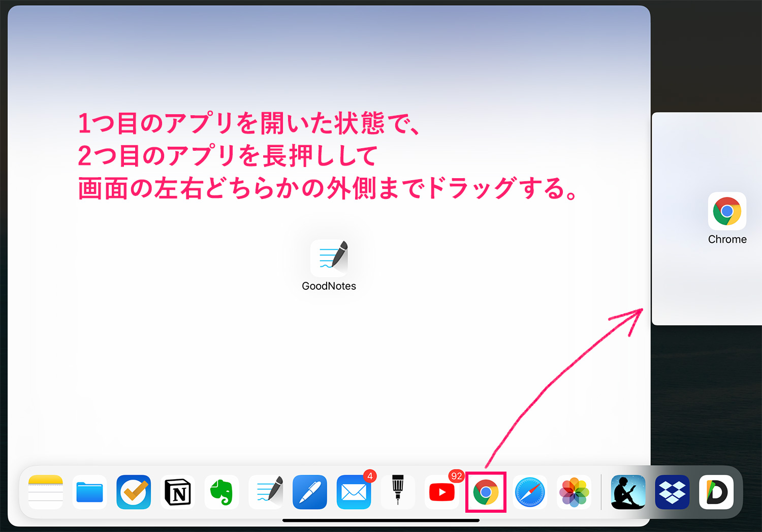Tap the Chrome icon in the dock

[486, 492]
